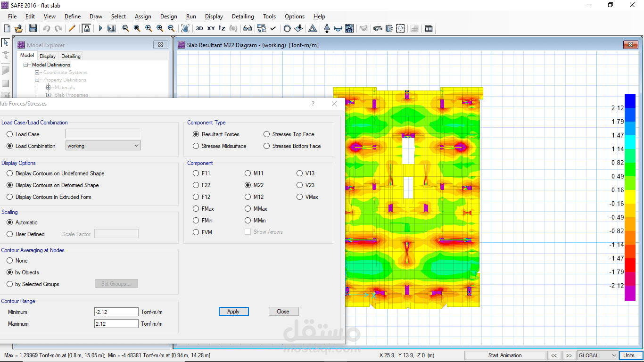Click the checkmark toolbar icon

click(273, 28)
